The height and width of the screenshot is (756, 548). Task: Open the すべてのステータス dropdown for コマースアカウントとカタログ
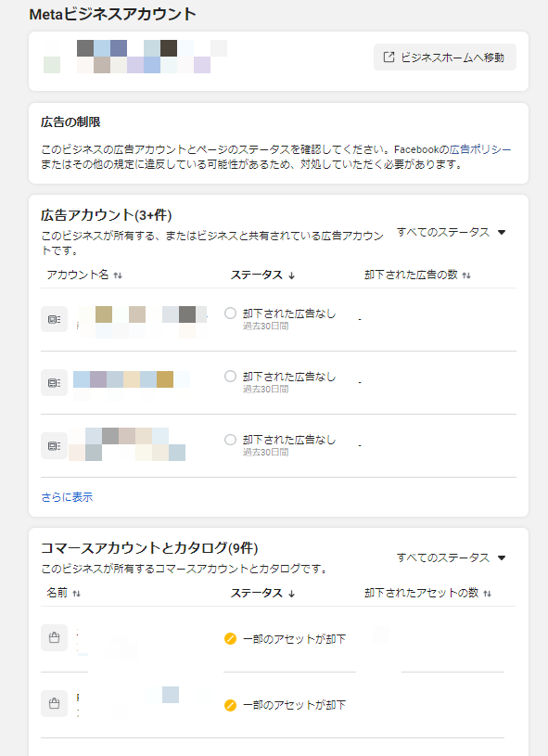coord(451,557)
